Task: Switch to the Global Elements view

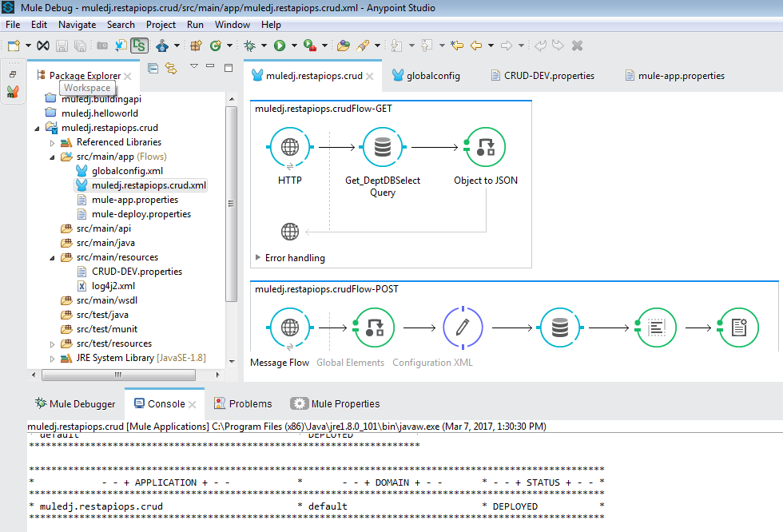Action: point(350,361)
